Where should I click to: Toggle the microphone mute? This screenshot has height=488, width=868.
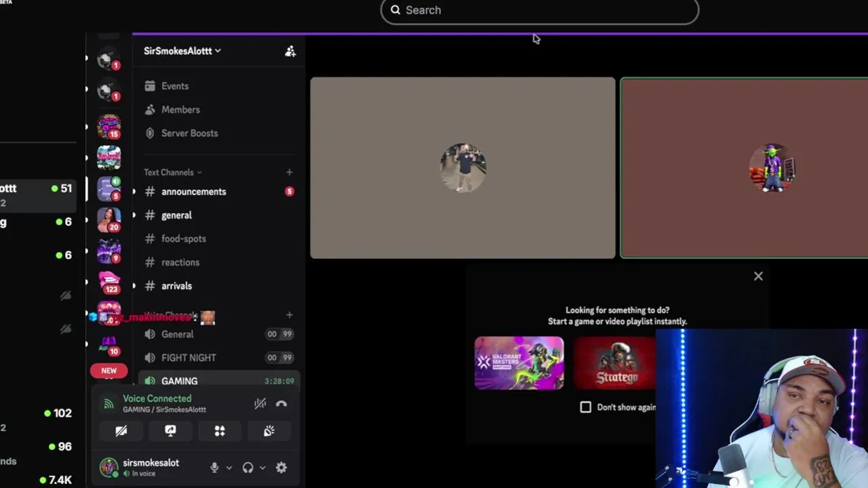point(214,468)
